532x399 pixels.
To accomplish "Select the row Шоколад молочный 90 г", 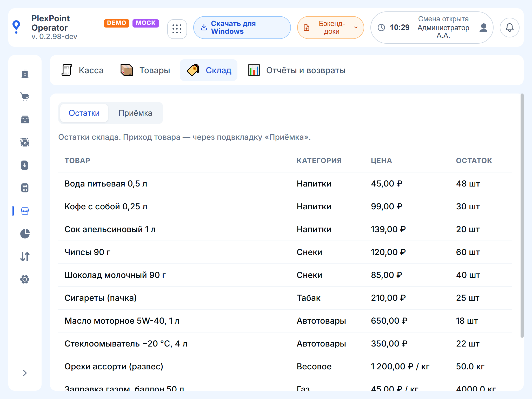I will click(285, 275).
